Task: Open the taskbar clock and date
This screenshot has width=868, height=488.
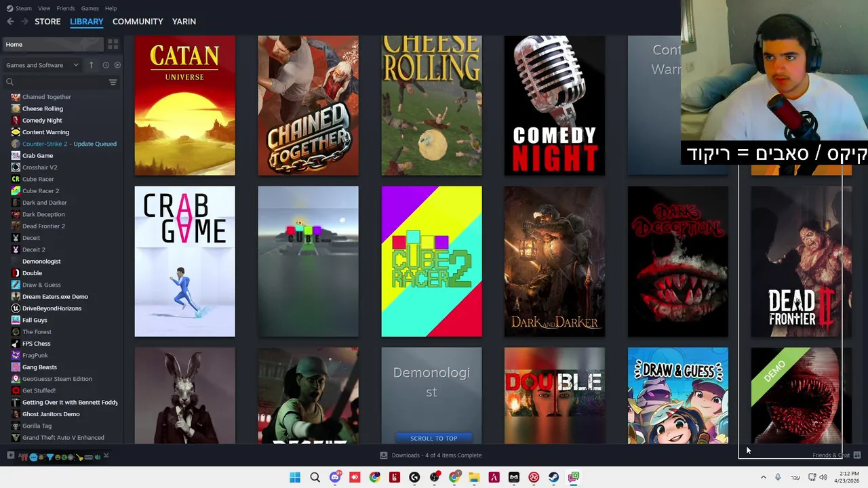Action: click(846, 477)
